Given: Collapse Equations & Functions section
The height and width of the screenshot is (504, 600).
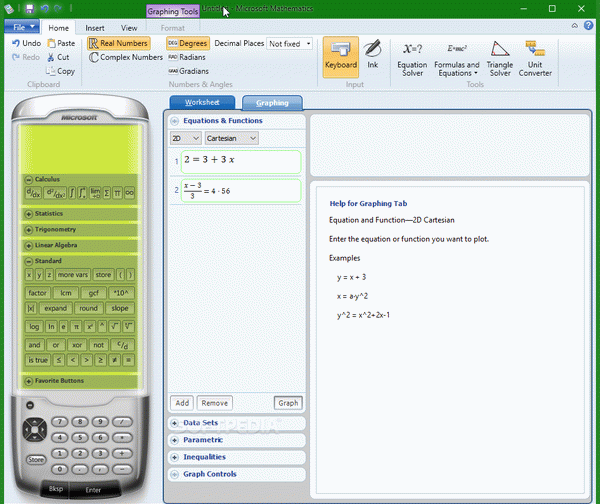Looking at the screenshot, I should click(174, 121).
